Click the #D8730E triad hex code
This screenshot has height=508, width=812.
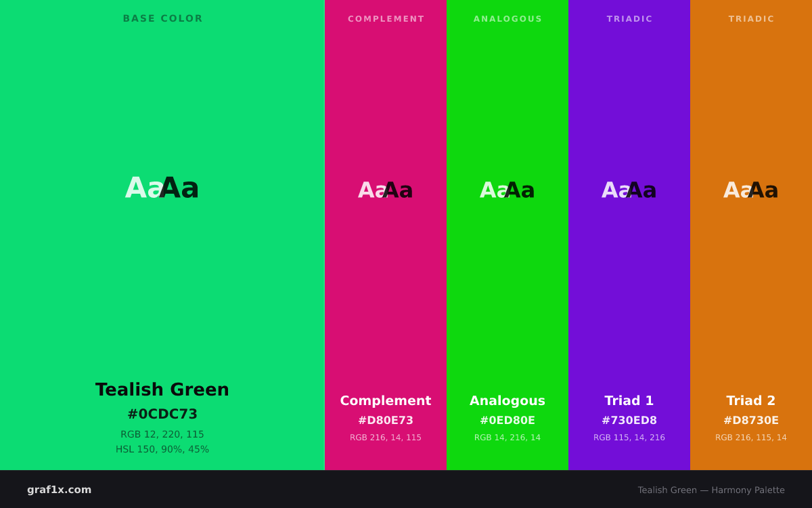click(x=751, y=420)
